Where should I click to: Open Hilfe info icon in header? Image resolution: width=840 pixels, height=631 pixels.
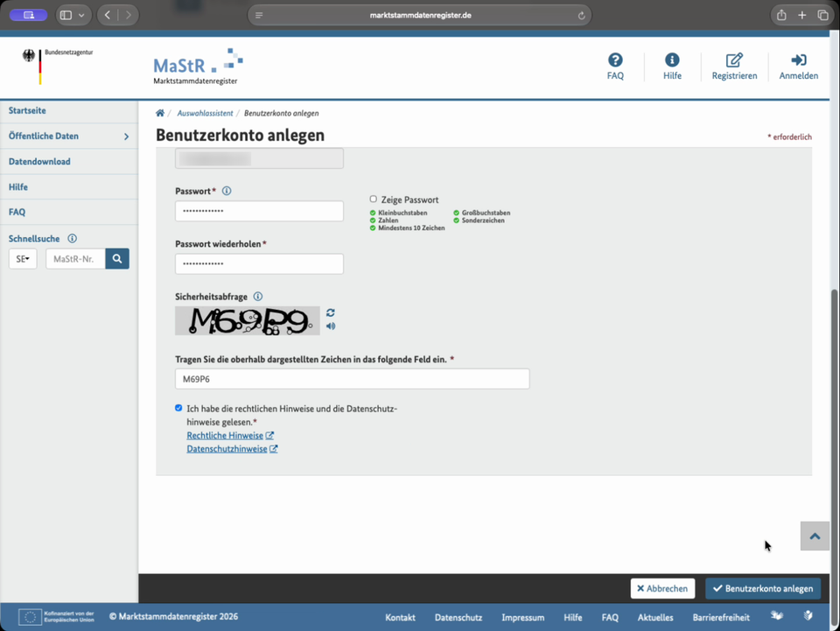pos(672,60)
